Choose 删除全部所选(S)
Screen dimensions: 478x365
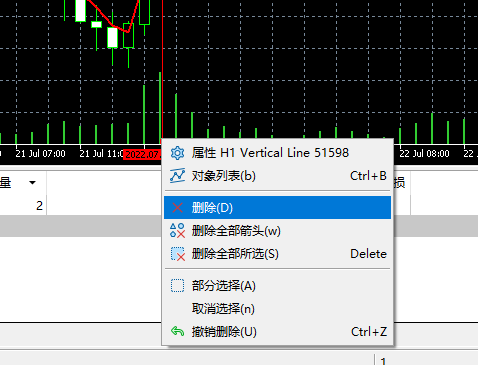click(277, 254)
